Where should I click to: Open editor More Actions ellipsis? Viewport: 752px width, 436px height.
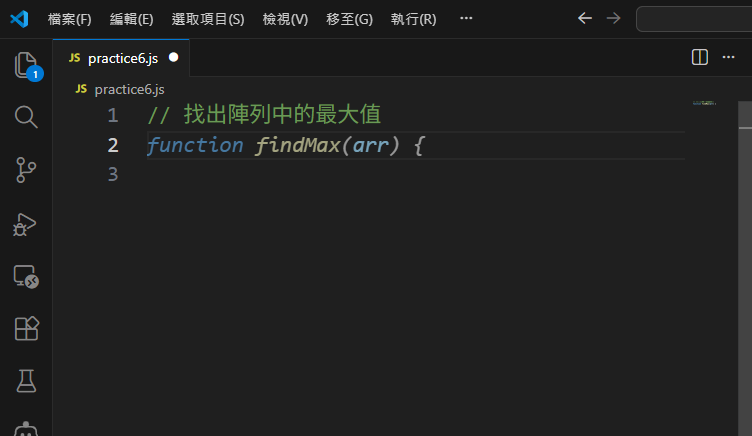(728, 57)
